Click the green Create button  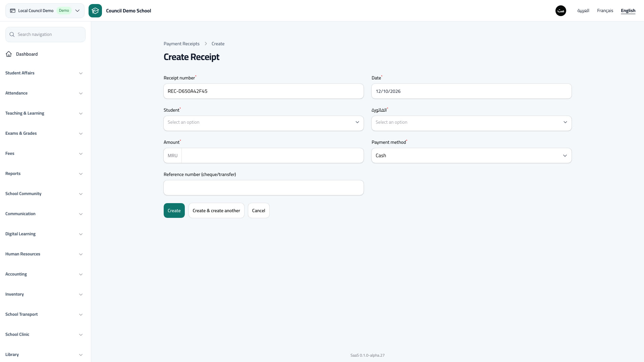coord(174,210)
